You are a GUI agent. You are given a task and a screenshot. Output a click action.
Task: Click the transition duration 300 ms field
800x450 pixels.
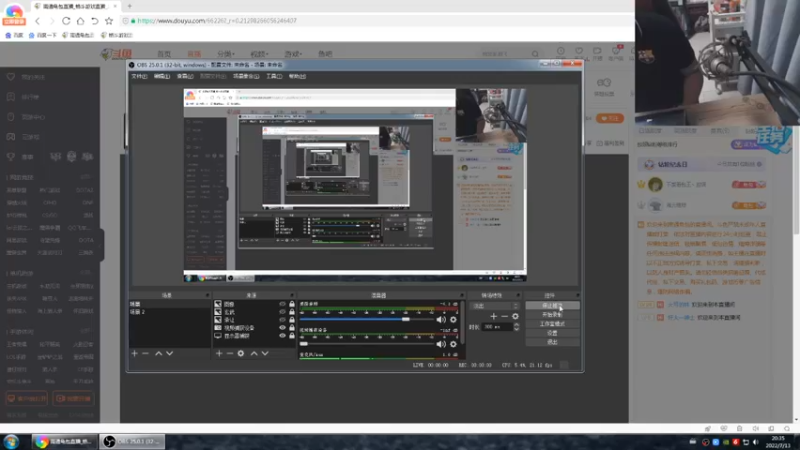(x=497, y=327)
